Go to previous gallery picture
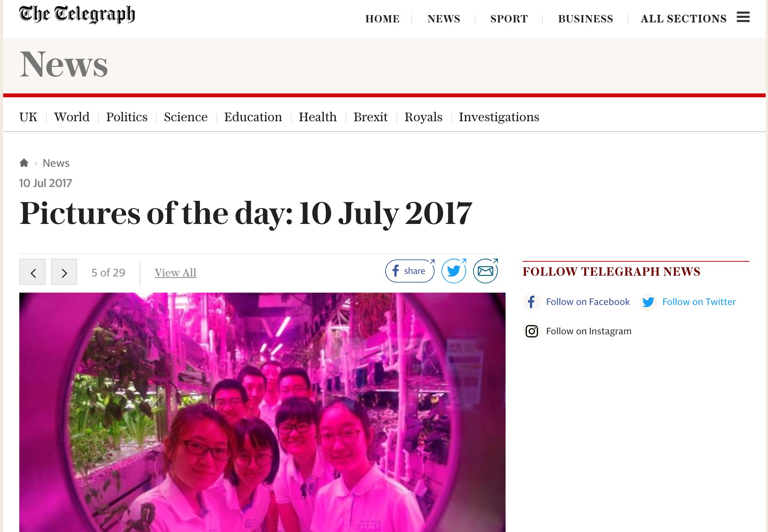This screenshot has width=768, height=532. pos(32,272)
